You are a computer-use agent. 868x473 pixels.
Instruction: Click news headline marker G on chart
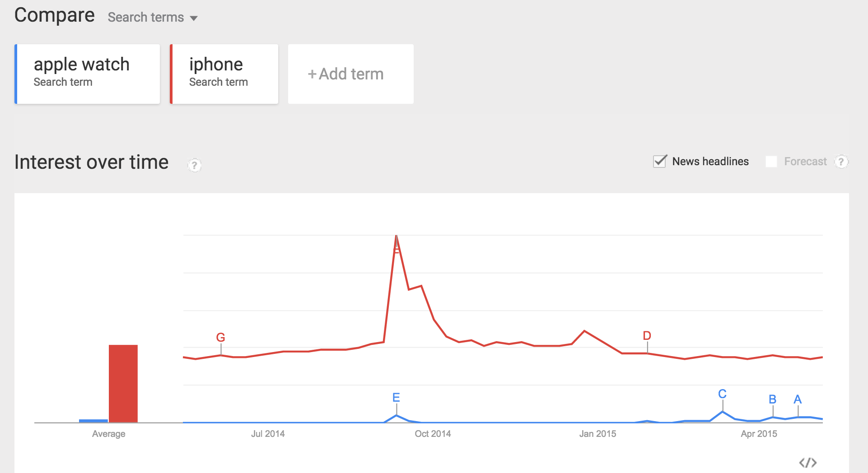pos(220,338)
